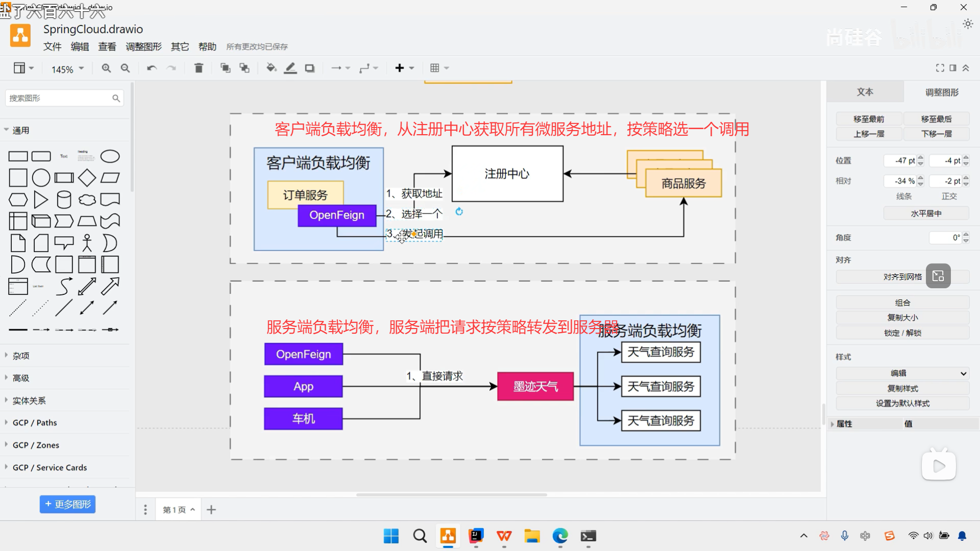Select the curved S line shape
Image resolution: width=980 pixels, height=551 pixels.
coord(64,286)
